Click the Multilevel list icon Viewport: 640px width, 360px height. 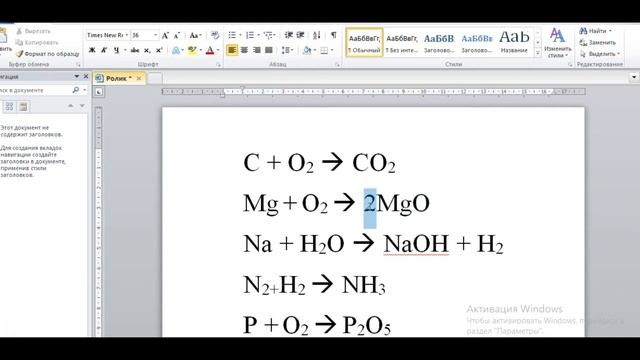click(268, 36)
